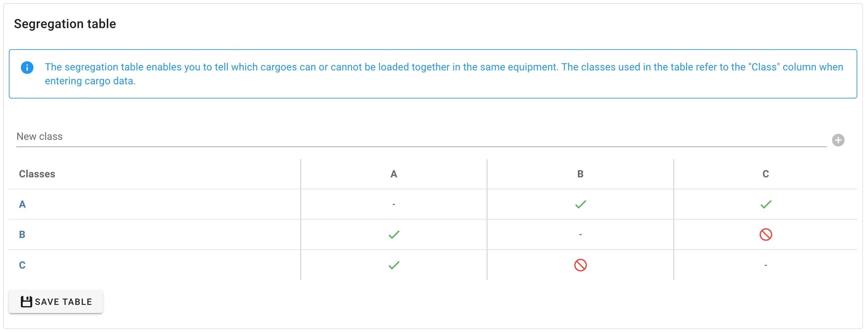Click the dash cell in row C, column C
The width and height of the screenshot is (868, 332).
point(766,265)
